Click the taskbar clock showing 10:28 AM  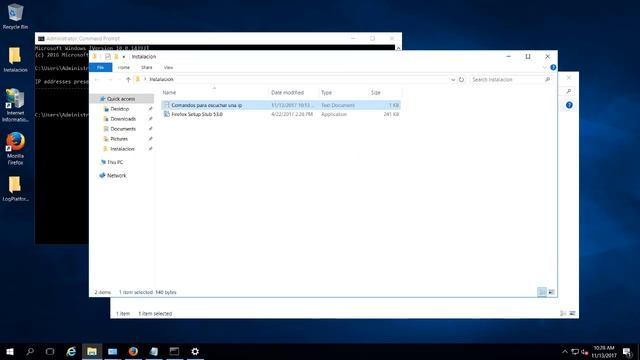604,351
